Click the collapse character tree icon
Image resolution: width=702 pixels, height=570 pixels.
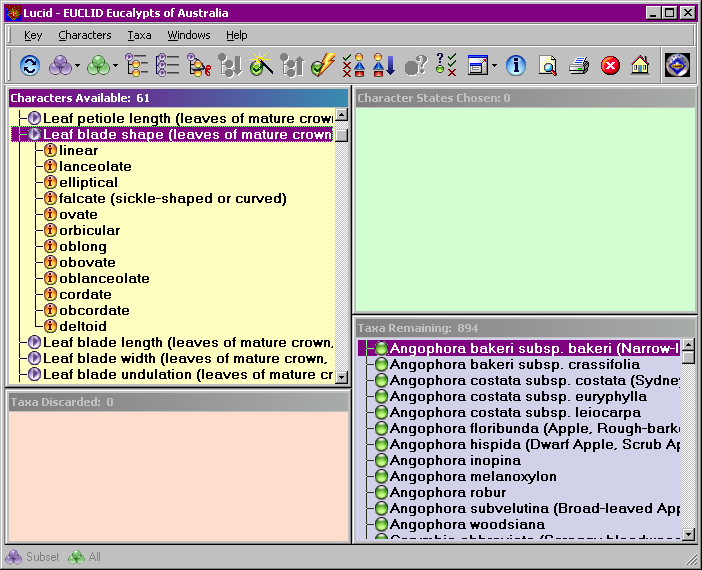167,66
